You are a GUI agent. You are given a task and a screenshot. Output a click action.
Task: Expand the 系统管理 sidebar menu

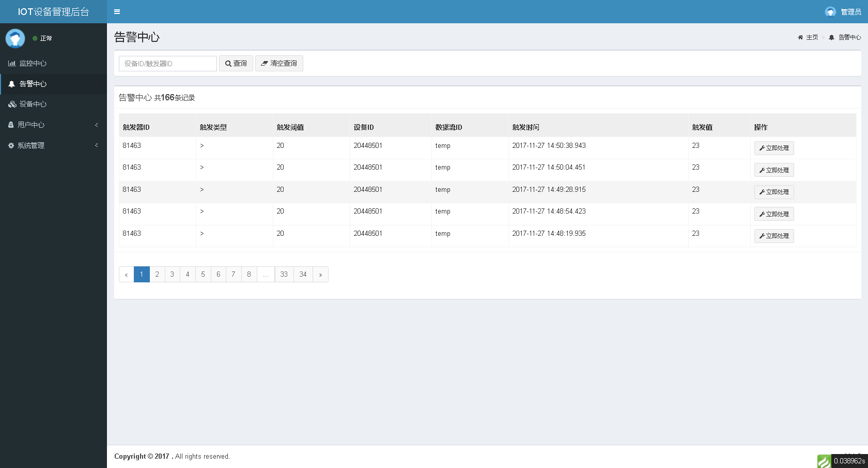coord(53,145)
